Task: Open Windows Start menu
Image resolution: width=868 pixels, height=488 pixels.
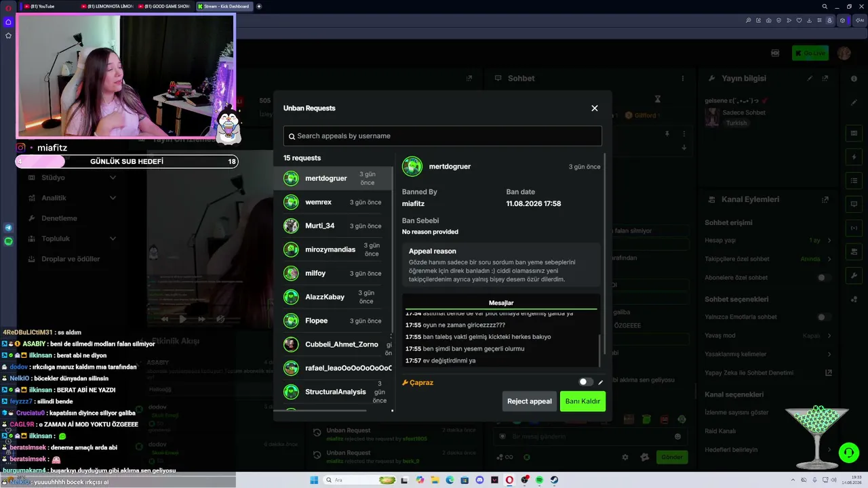Action: click(x=314, y=480)
